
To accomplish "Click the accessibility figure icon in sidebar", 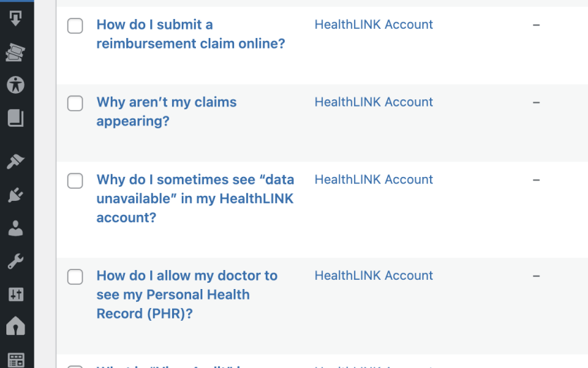I will click(x=16, y=85).
